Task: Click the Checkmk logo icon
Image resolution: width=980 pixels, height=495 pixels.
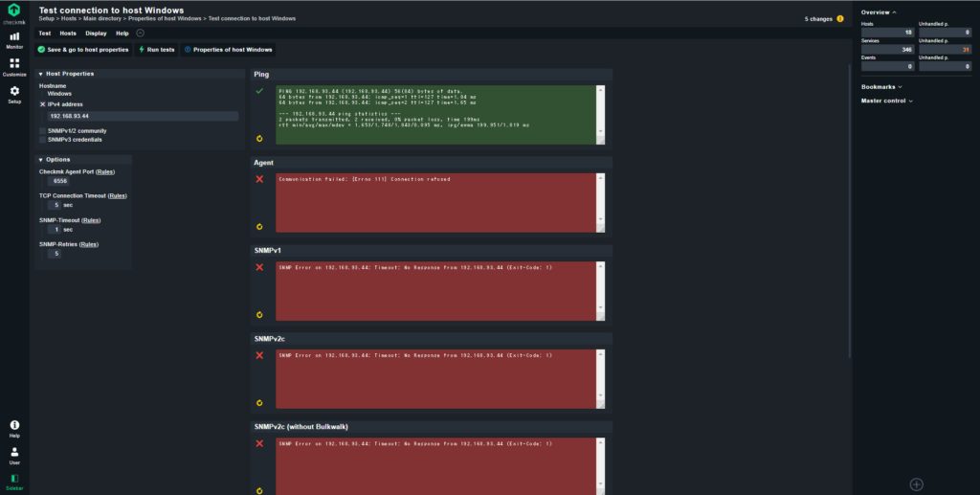Action: (13, 11)
